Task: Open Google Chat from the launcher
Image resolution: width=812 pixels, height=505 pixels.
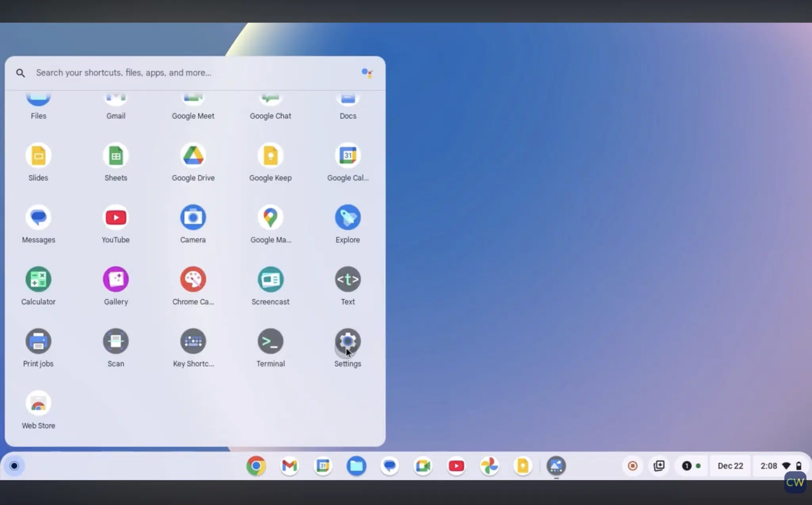Action: click(270, 105)
